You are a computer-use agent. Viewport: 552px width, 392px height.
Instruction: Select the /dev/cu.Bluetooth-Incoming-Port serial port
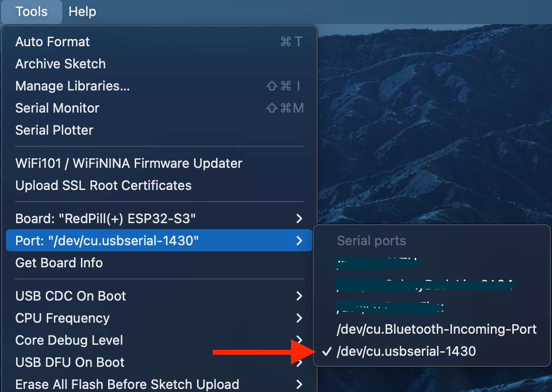[436, 330]
